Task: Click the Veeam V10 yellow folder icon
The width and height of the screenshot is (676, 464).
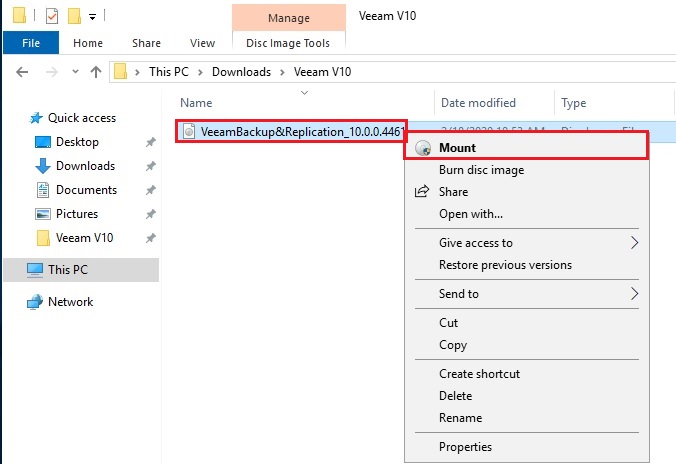Action: 43,238
